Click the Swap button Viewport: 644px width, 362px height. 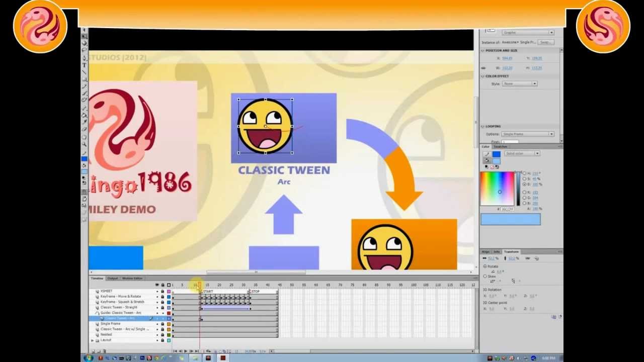click(545, 42)
